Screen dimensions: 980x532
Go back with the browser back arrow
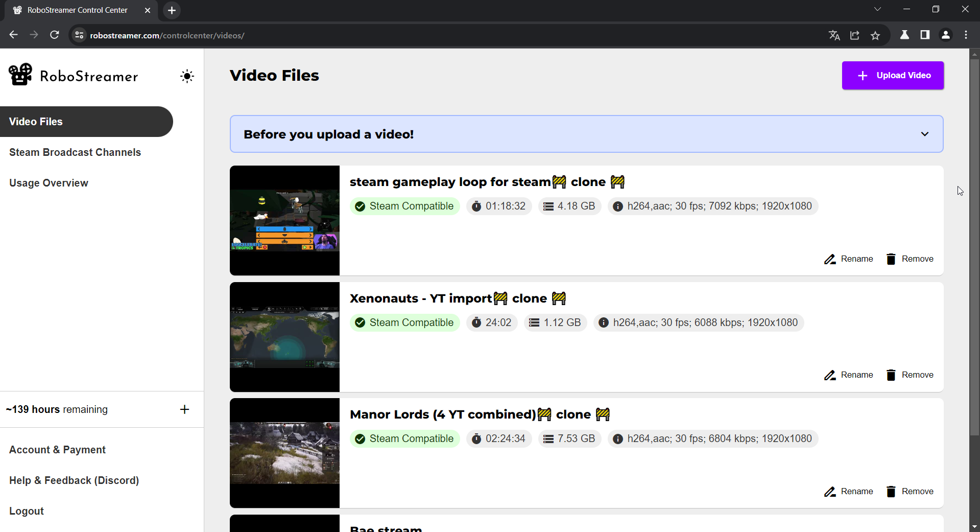coord(14,35)
